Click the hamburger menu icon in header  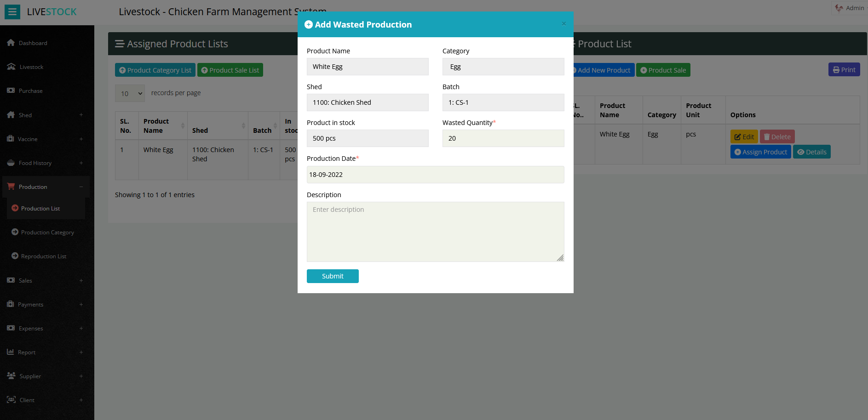[12, 12]
